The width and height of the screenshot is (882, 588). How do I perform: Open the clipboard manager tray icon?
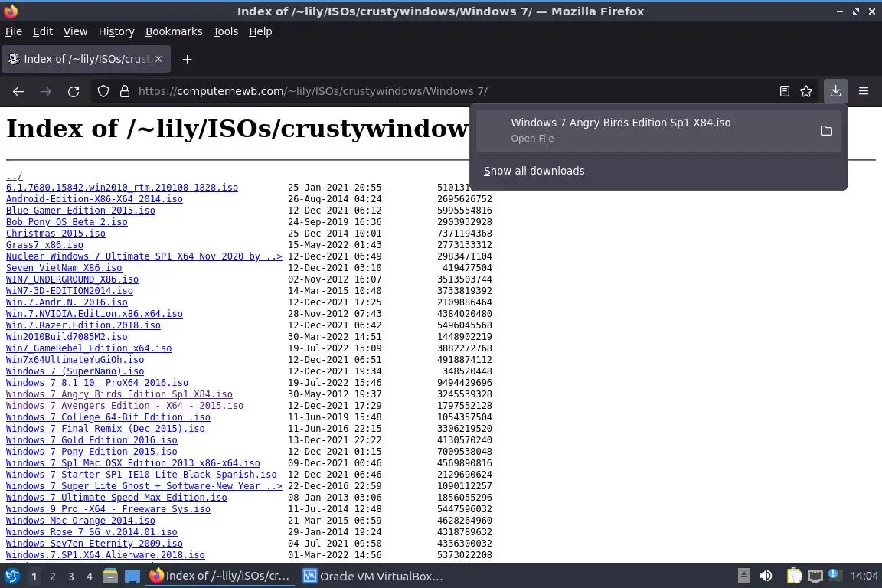[794, 576]
